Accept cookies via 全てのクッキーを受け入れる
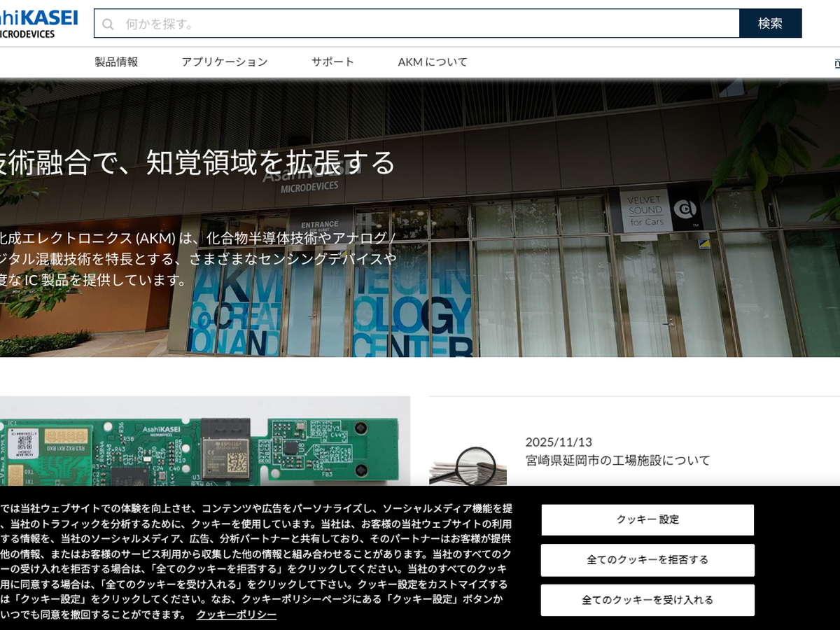The width and height of the screenshot is (840, 630). (x=647, y=600)
